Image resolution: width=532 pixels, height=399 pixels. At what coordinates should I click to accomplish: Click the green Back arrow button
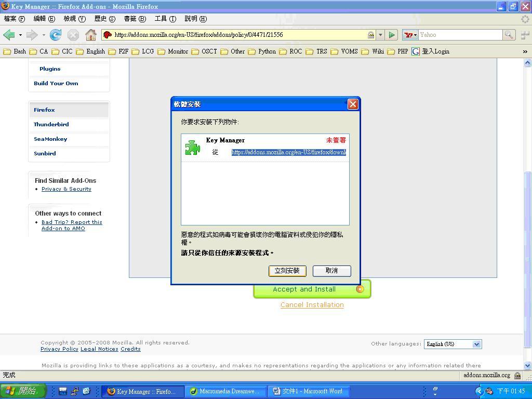9,35
